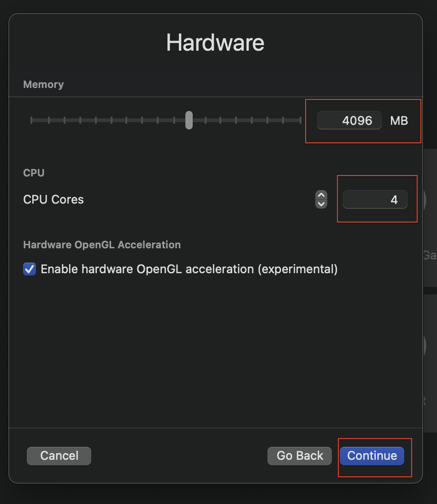The image size is (437, 504).
Task: Click the Hardware title heading
Action: 215,43
